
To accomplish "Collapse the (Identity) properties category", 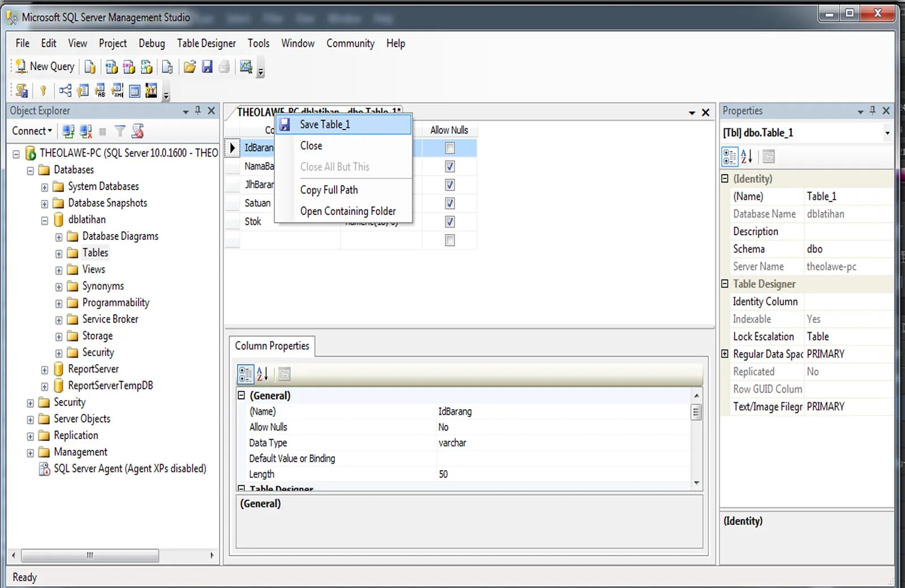I will coord(725,179).
